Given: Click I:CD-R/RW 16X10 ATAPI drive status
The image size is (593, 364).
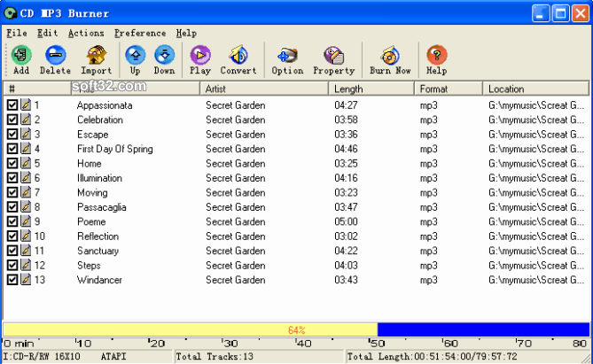Looking at the screenshot, I should (65, 356).
